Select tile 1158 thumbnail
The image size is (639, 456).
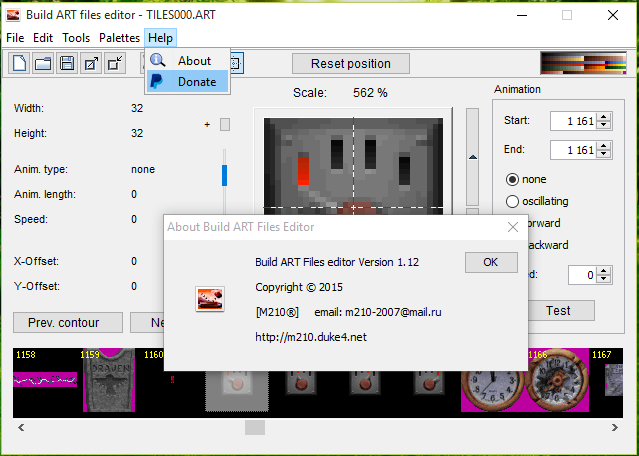(x=45, y=380)
